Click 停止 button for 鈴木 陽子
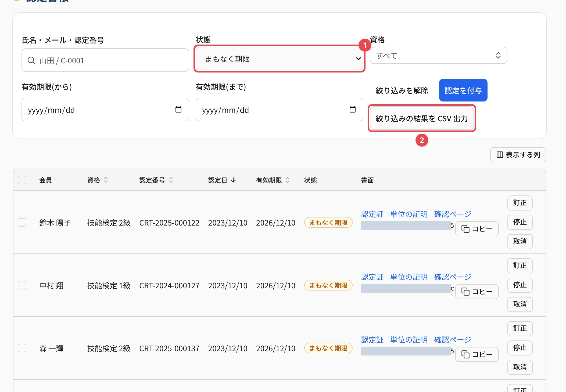The width and height of the screenshot is (566, 392). [x=520, y=222]
